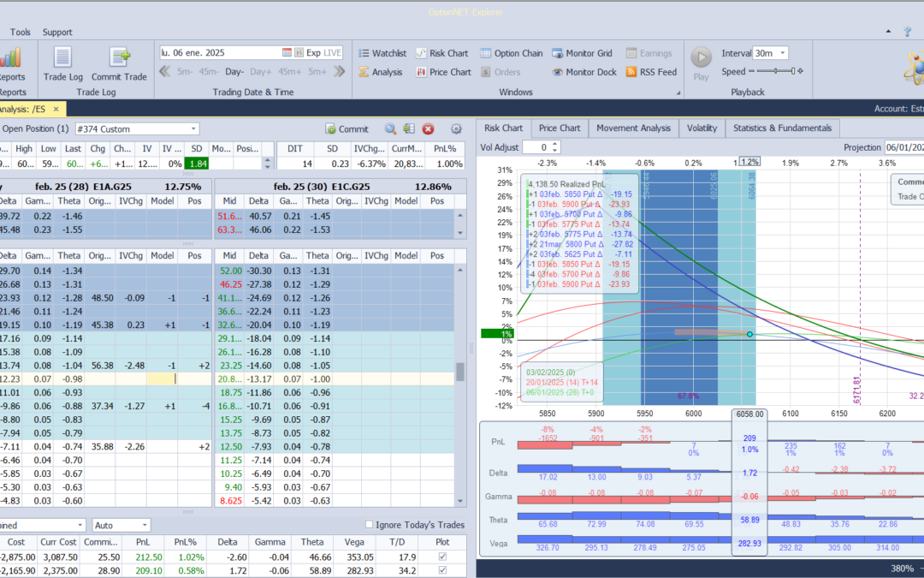Click the help question mark icon

click(x=908, y=32)
